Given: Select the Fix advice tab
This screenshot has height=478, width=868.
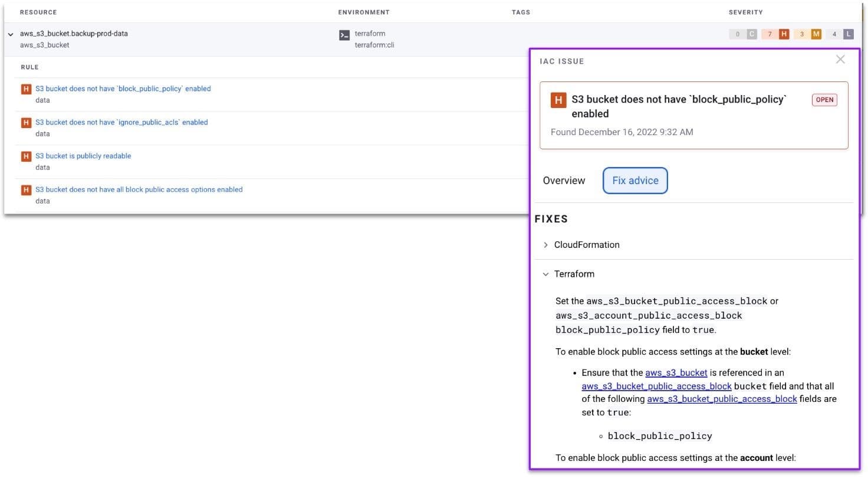Looking at the screenshot, I should (x=635, y=181).
